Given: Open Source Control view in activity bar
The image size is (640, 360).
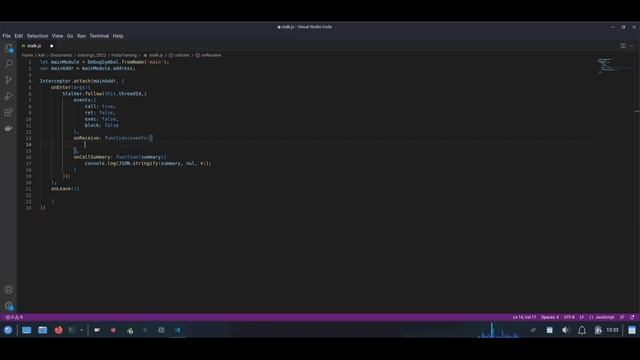Looking at the screenshot, I should (x=9, y=80).
